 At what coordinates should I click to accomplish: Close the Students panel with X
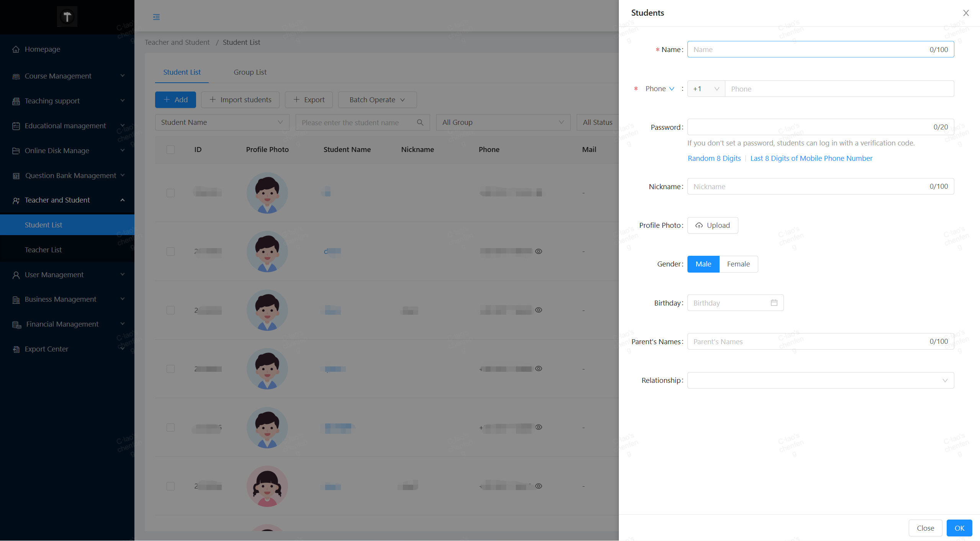(x=966, y=13)
